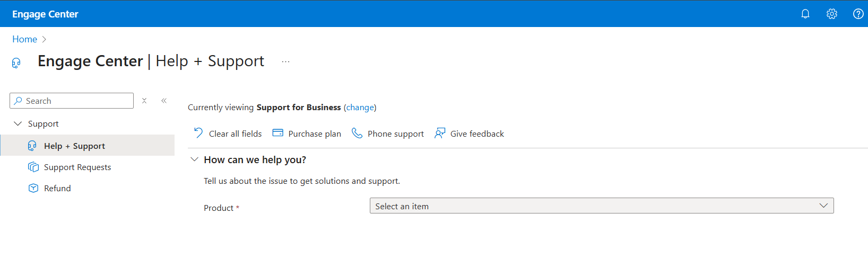Click Give feedback toolbar button
The width and height of the screenshot is (868, 276).
469,133
